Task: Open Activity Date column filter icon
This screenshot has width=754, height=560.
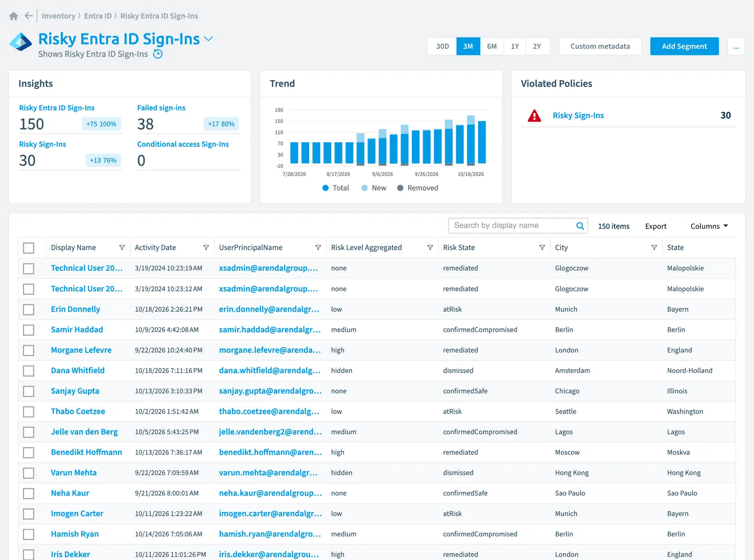Action: 206,248
